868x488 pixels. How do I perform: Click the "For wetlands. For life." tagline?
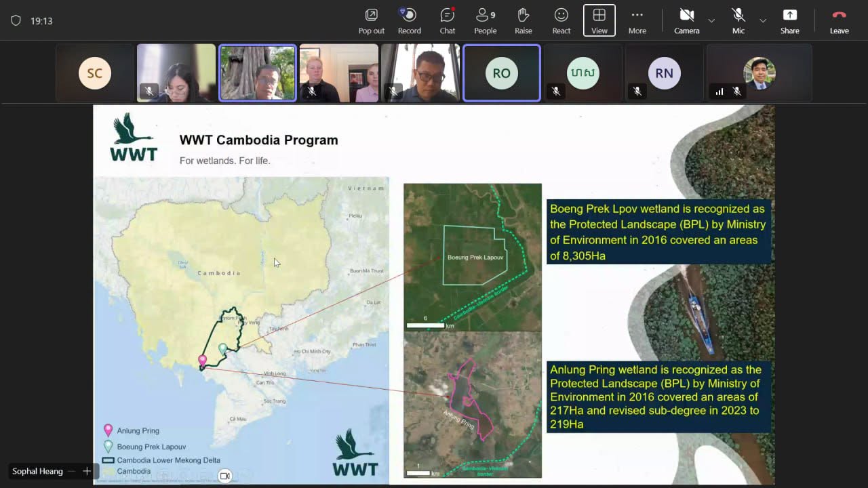click(224, 161)
